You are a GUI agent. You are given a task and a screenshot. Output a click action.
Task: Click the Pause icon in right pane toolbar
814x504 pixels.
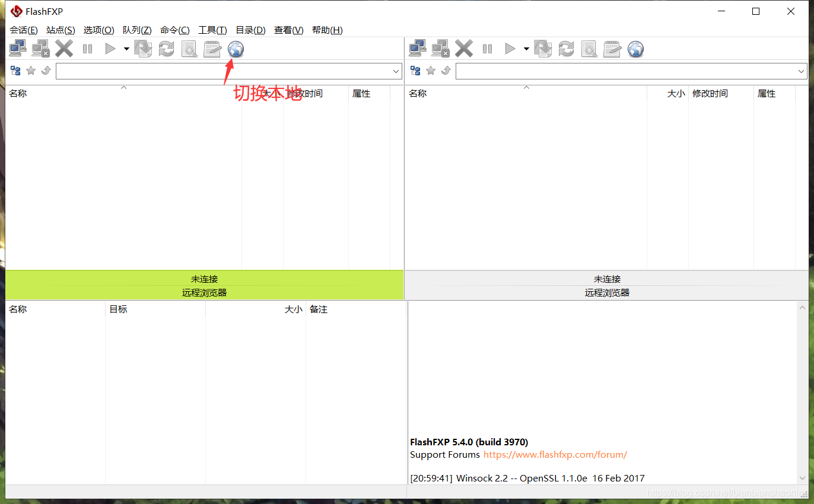coord(487,49)
